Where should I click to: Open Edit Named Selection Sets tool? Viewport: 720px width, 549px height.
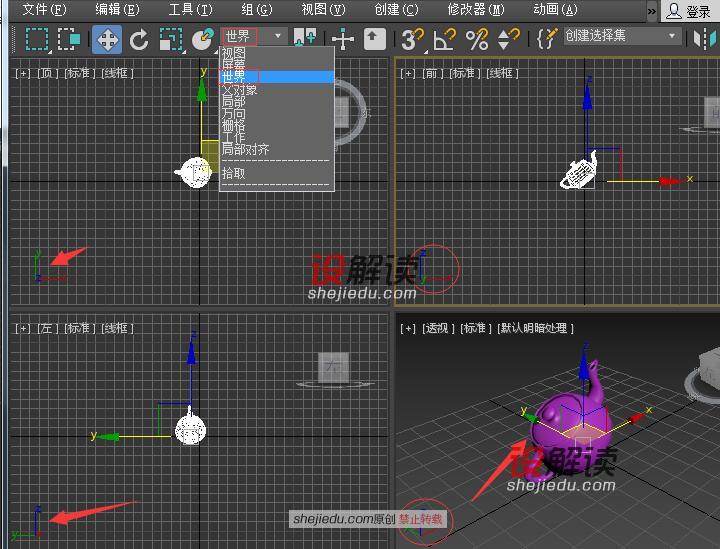pos(547,39)
